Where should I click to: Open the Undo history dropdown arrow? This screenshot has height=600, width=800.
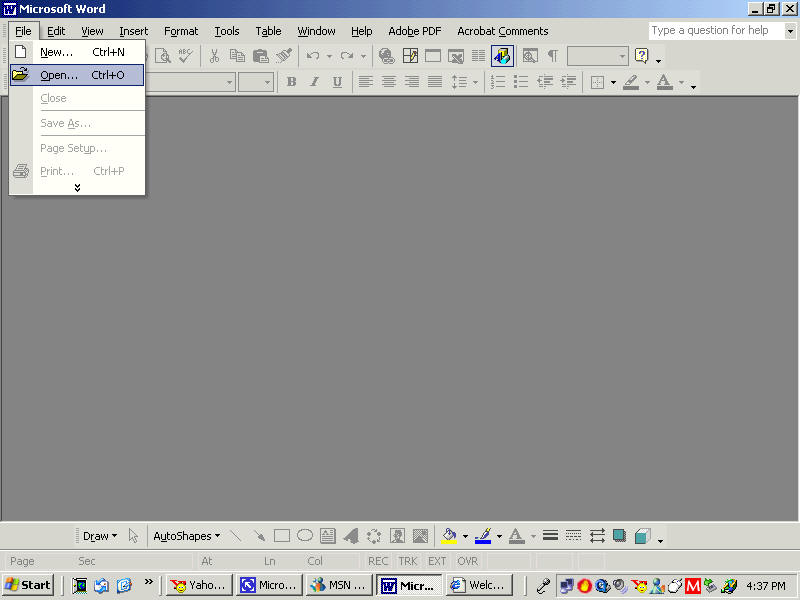329,56
